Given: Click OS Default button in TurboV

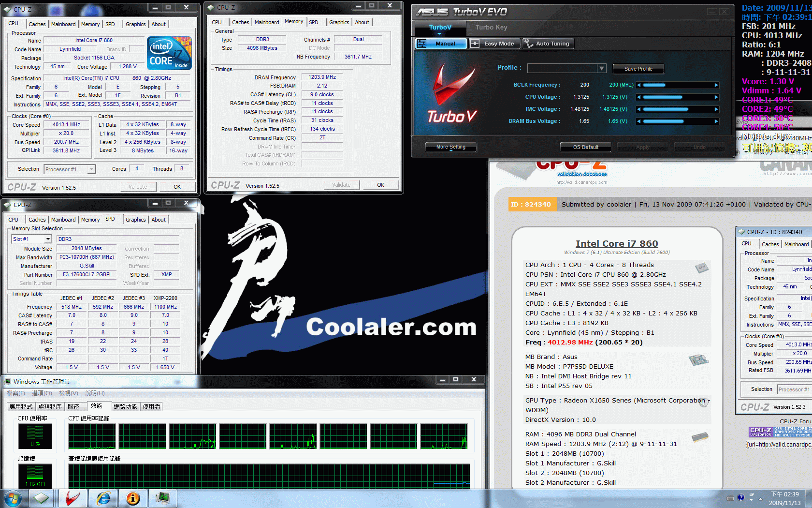Looking at the screenshot, I should click(585, 147).
